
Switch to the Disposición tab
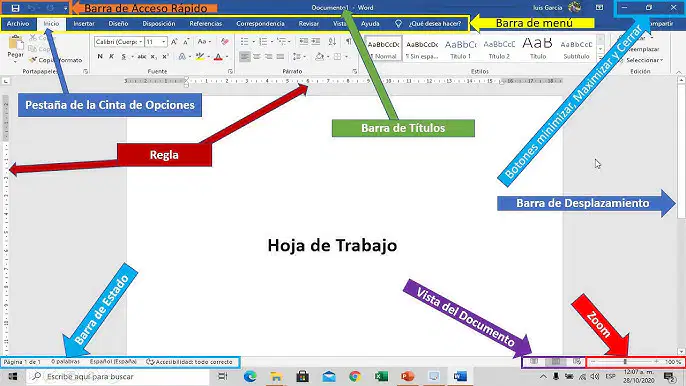(159, 24)
